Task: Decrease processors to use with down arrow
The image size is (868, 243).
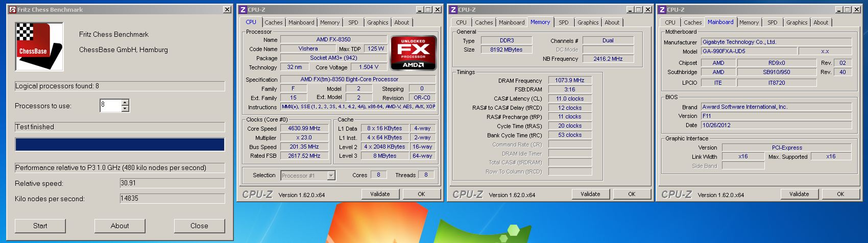Action: point(125,109)
